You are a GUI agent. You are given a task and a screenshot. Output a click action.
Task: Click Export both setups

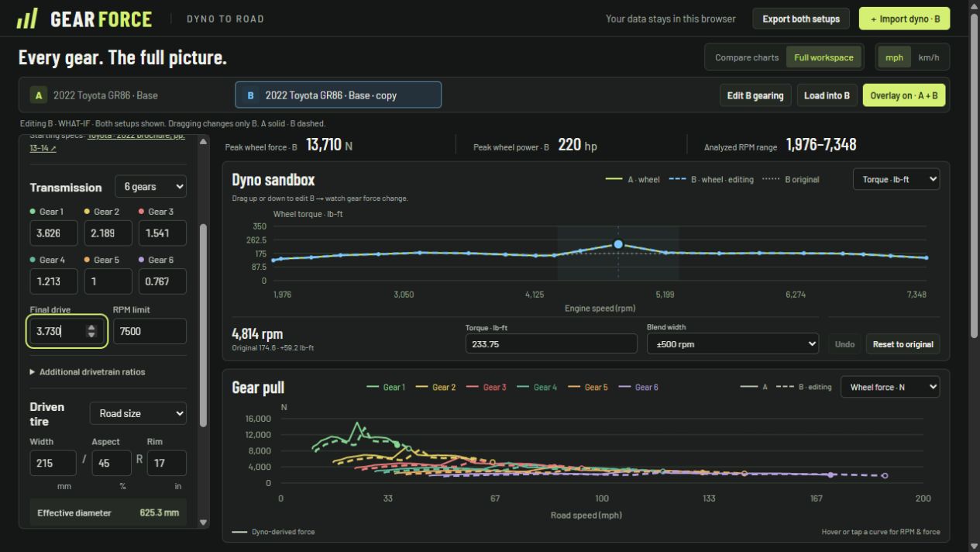point(801,19)
